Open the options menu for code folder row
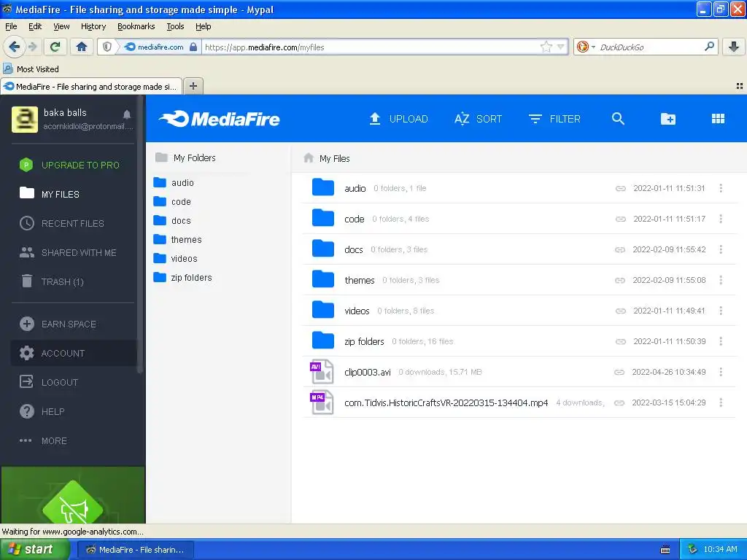The image size is (747, 560). 721,219
